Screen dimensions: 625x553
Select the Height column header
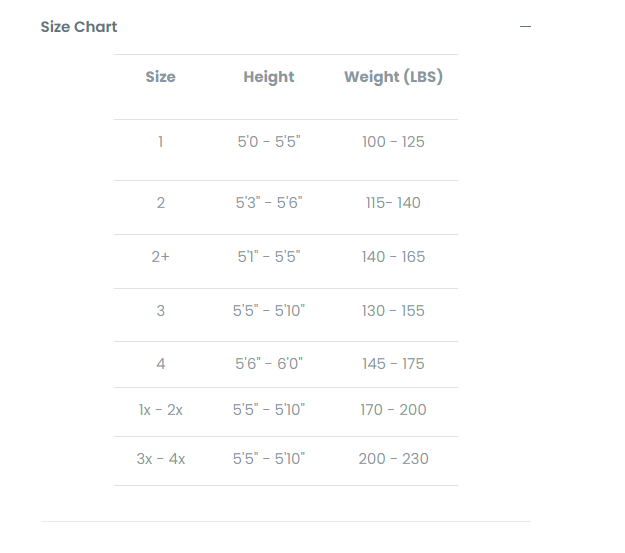tap(269, 77)
